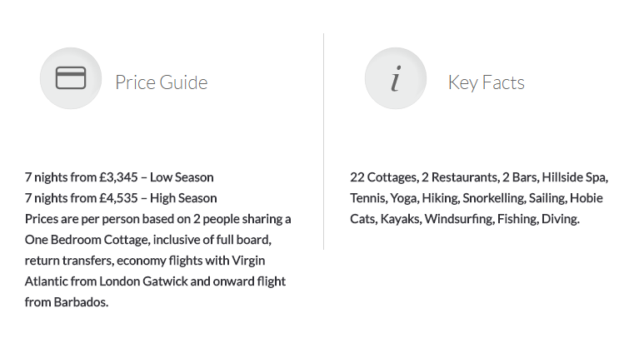This screenshot has width=644, height=343.
Task: Click the £4,535 price amount
Action: pos(118,198)
